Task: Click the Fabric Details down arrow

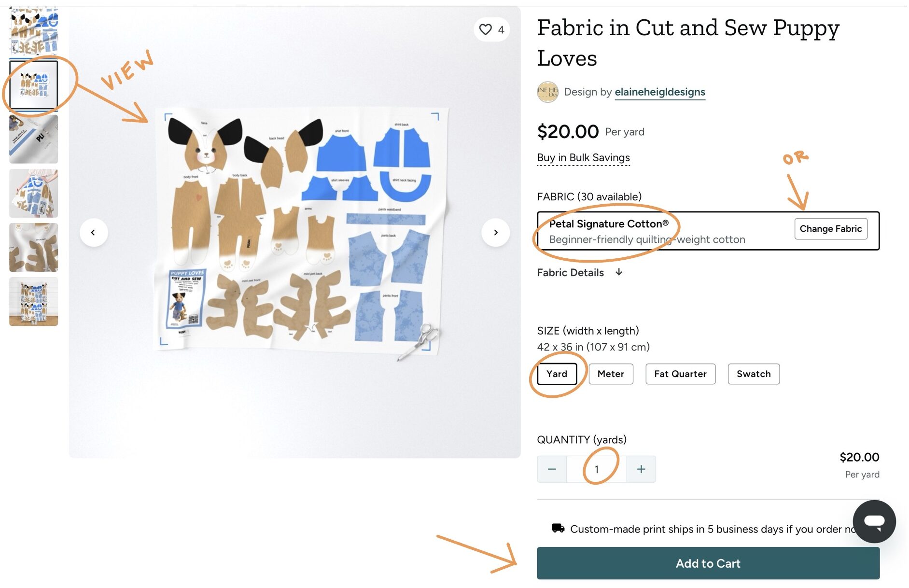Action: (x=619, y=272)
